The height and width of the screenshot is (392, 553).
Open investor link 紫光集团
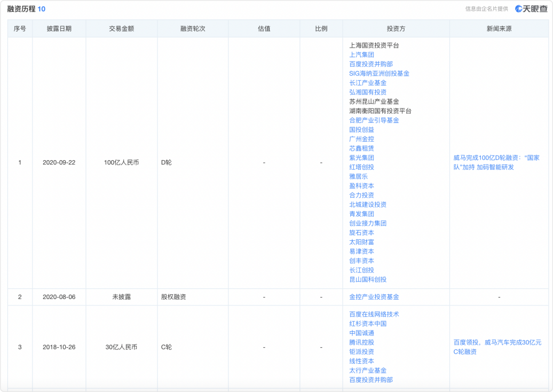click(x=361, y=158)
